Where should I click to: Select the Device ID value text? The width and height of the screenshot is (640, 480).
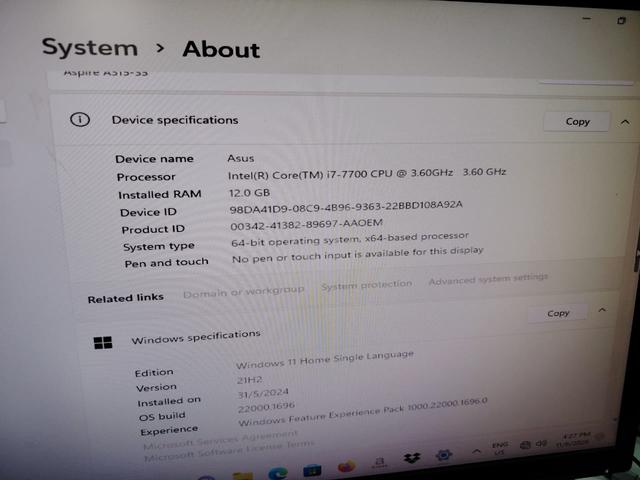[x=346, y=207]
